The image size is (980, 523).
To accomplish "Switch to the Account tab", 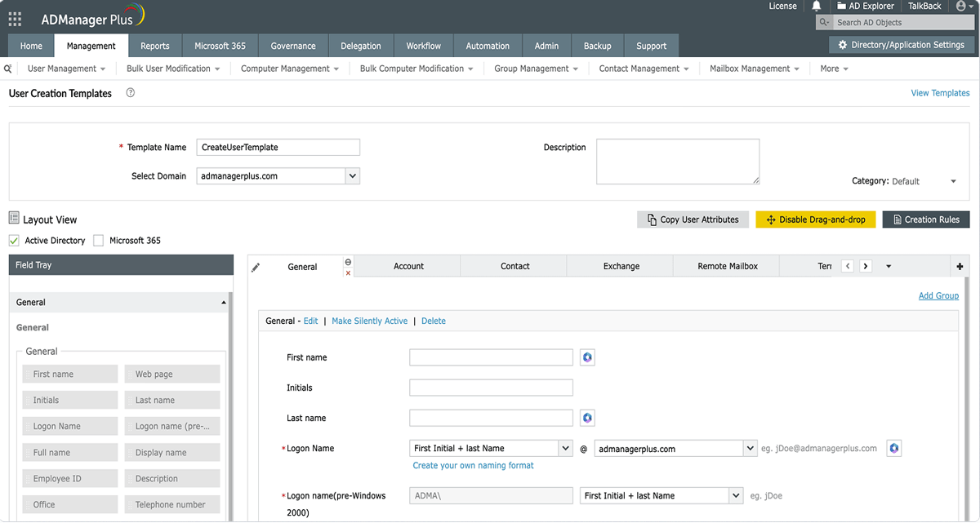I will click(408, 266).
